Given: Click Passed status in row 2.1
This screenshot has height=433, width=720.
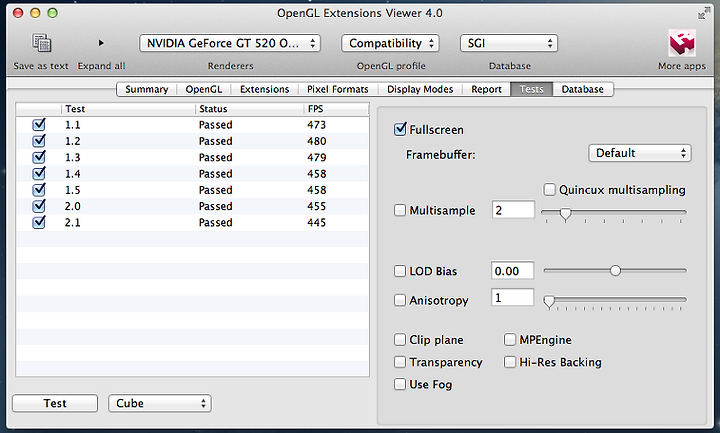Looking at the screenshot, I should pos(215,223).
